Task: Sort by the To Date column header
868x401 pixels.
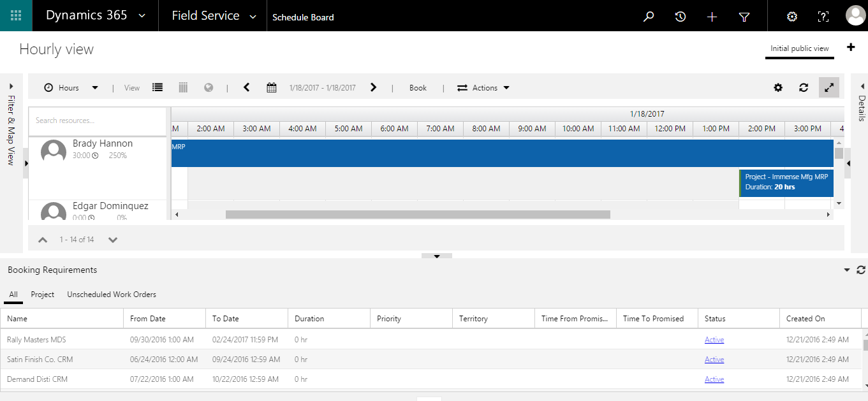Action: [x=247, y=318]
